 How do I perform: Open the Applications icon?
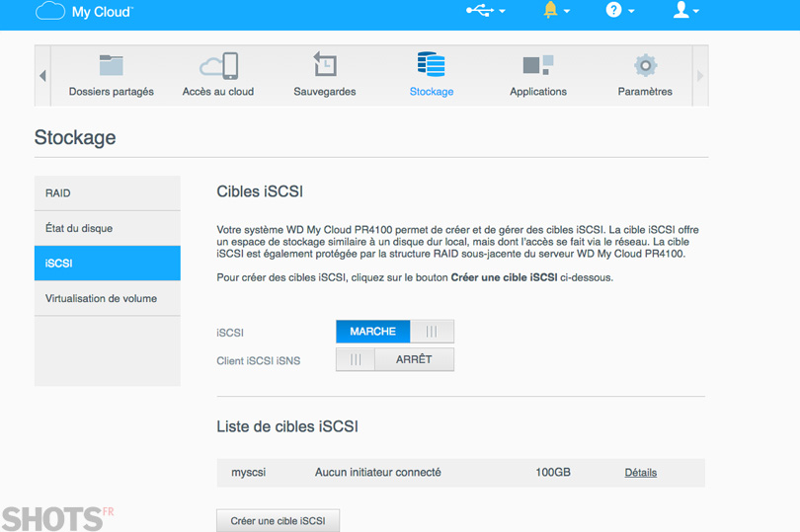pos(537,65)
